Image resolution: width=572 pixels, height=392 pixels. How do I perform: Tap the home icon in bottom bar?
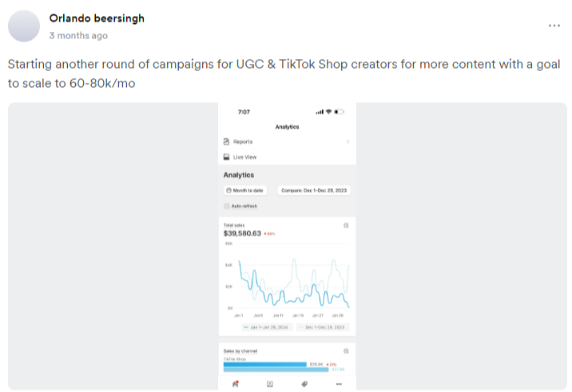pyautogui.click(x=235, y=384)
